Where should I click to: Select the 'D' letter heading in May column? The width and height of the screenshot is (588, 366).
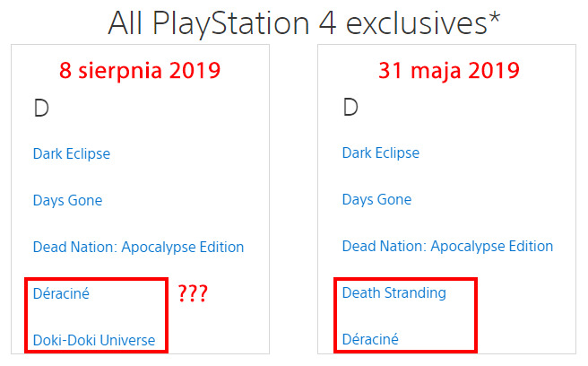point(350,109)
